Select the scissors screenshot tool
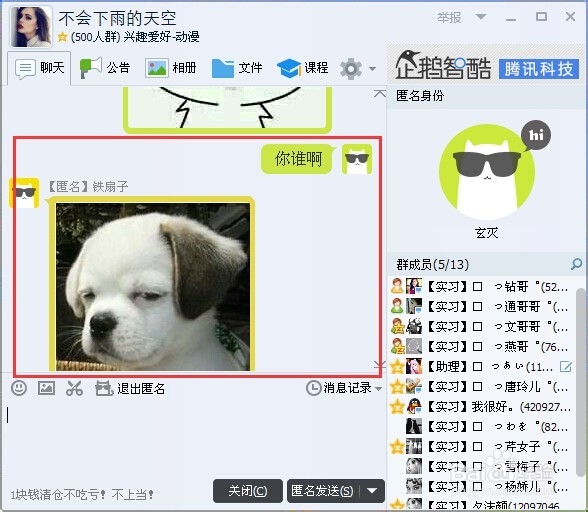This screenshot has width=588, height=512. [74, 388]
